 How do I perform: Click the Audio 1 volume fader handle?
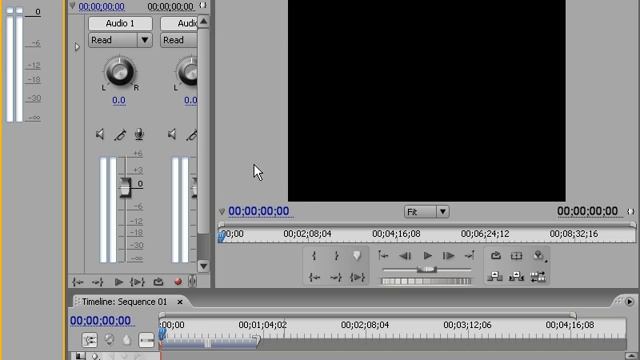click(x=125, y=188)
